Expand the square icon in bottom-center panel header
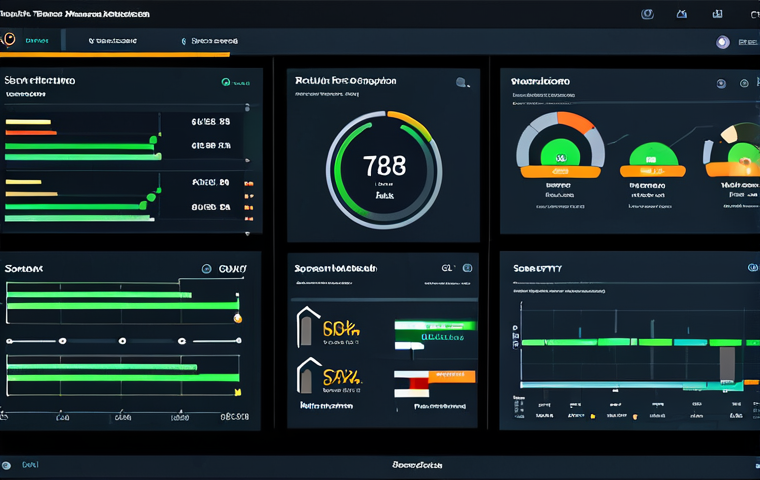The height and width of the screenshot is (480, 760). tap(467, 268)
